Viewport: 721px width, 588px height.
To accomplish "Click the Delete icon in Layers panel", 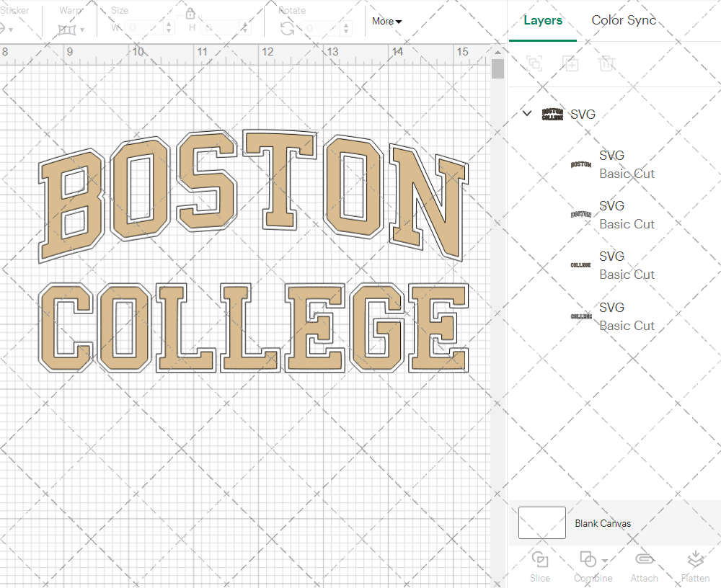I will pos(606,63).
